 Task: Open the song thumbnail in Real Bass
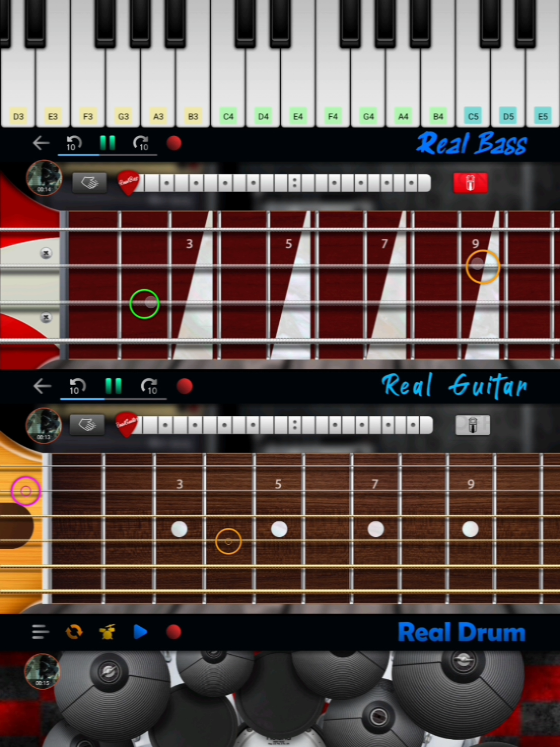click(44, 177)
